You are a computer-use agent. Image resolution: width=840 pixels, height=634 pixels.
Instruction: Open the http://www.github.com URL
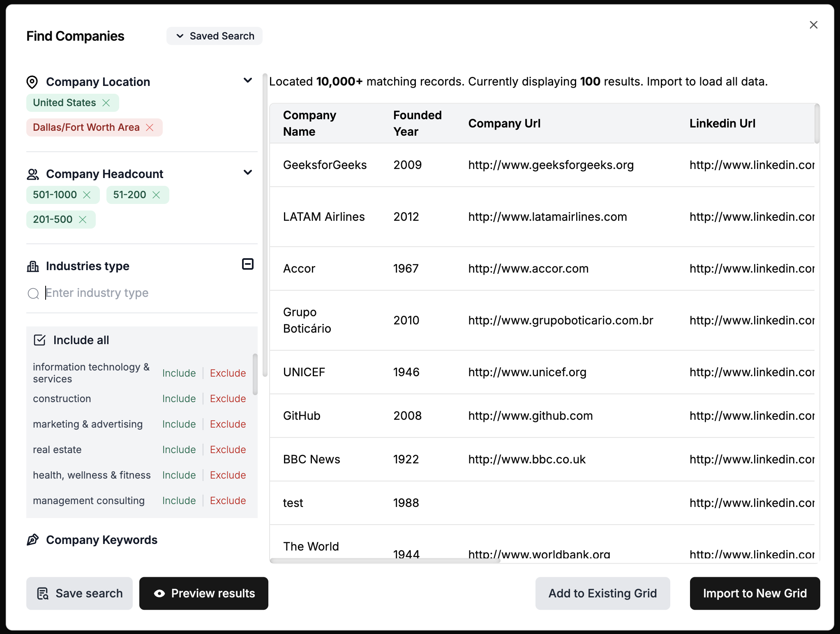[530, 416]
